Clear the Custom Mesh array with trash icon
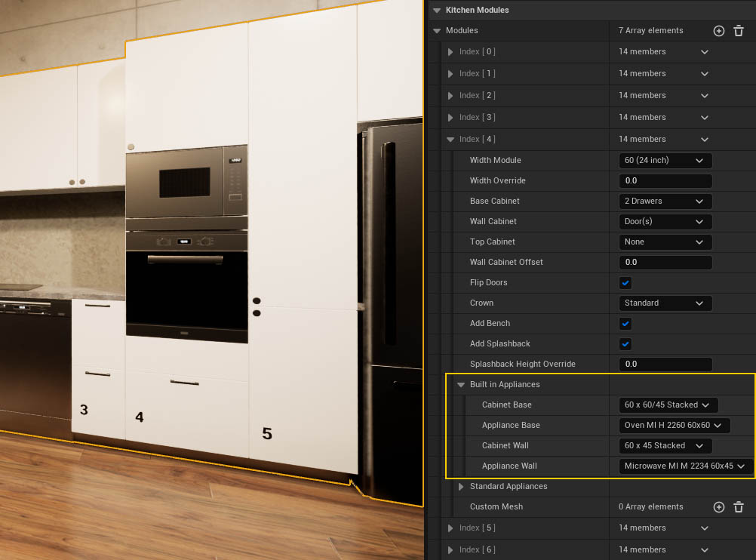 click(x=739, y=507)
